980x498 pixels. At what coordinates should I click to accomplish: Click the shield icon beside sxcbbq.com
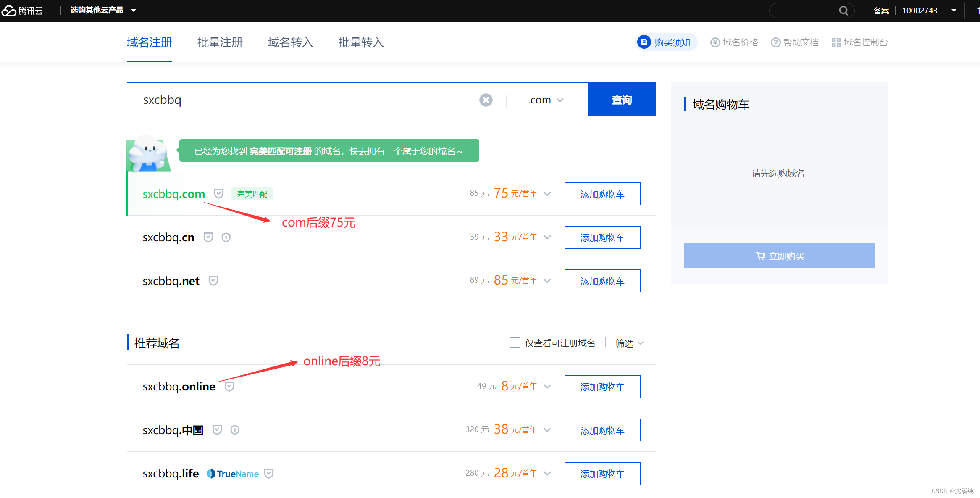pos(218,194)
